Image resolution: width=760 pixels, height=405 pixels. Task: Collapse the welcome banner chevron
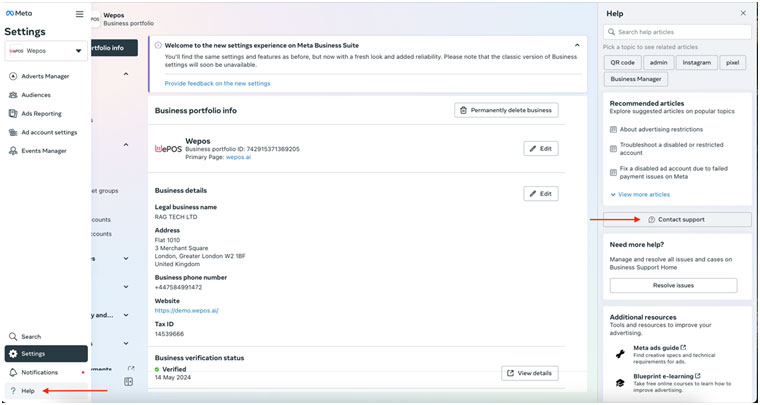pos(577,45)
